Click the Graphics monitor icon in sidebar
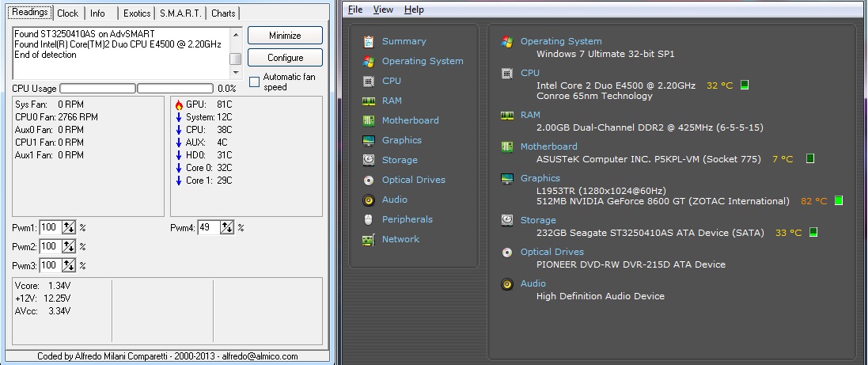 [368, 140]
